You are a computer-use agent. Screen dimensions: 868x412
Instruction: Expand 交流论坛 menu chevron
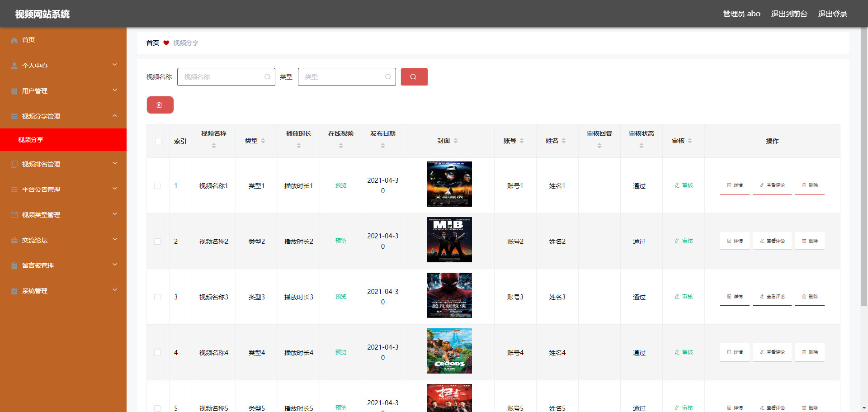pos(115,239)
